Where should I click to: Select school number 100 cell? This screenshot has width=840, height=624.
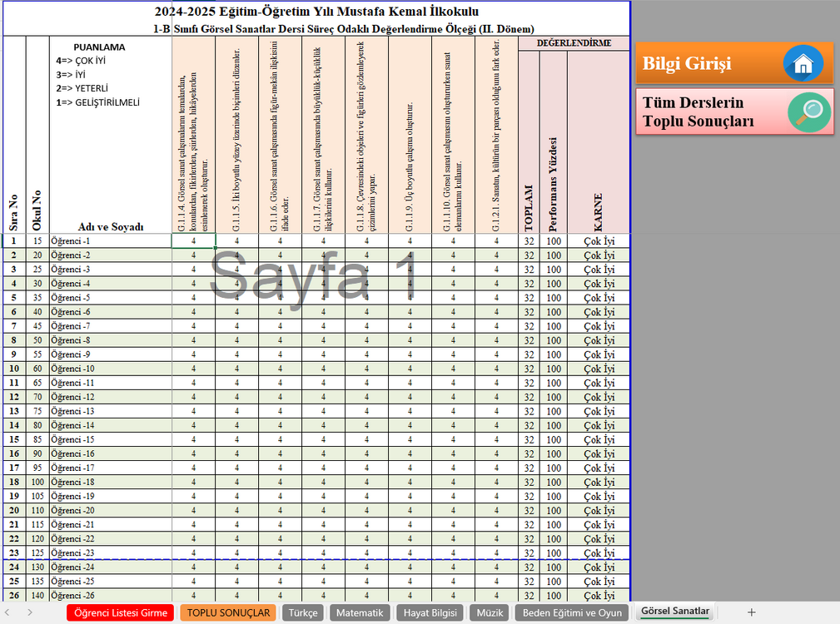(x=37, y=483)
